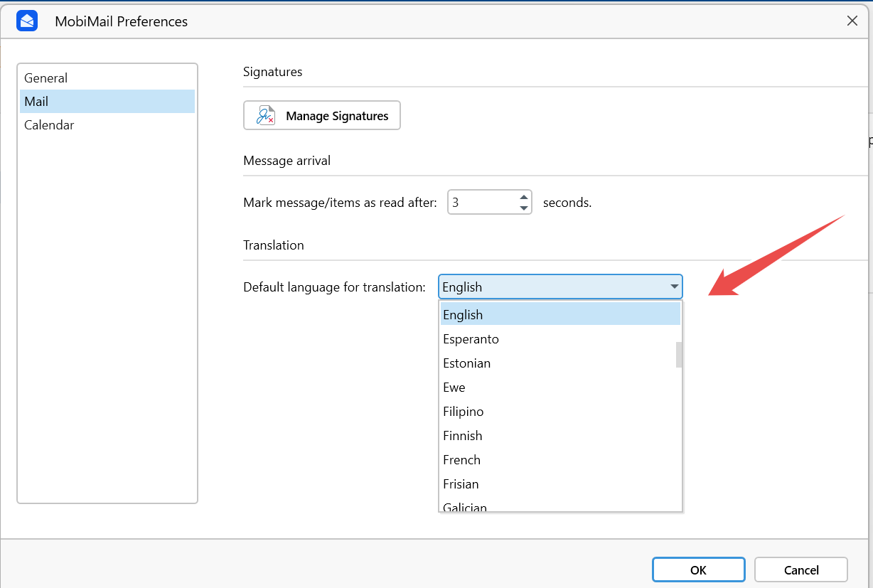873x588 pixels.
Task: Increase the mark-as-read seconds with up arrow
Action: [524, 197]
